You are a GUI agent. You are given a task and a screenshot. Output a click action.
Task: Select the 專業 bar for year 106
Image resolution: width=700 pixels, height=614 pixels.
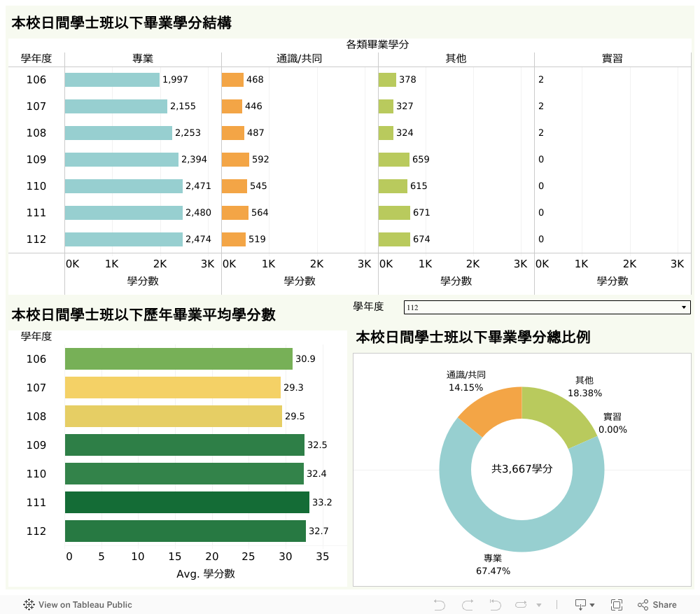point(112,80)
